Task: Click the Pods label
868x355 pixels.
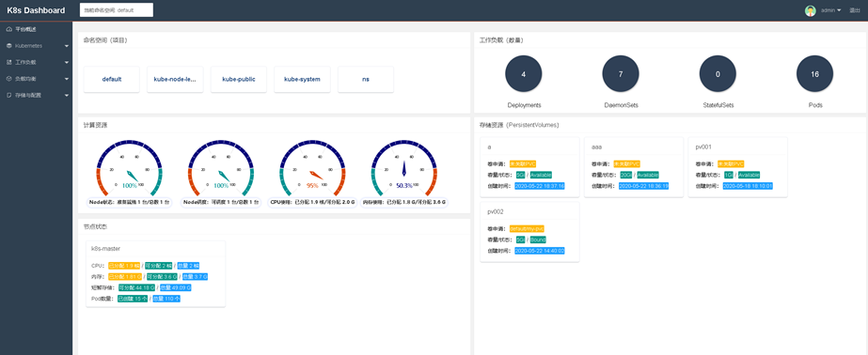Action: pos(814,104)
